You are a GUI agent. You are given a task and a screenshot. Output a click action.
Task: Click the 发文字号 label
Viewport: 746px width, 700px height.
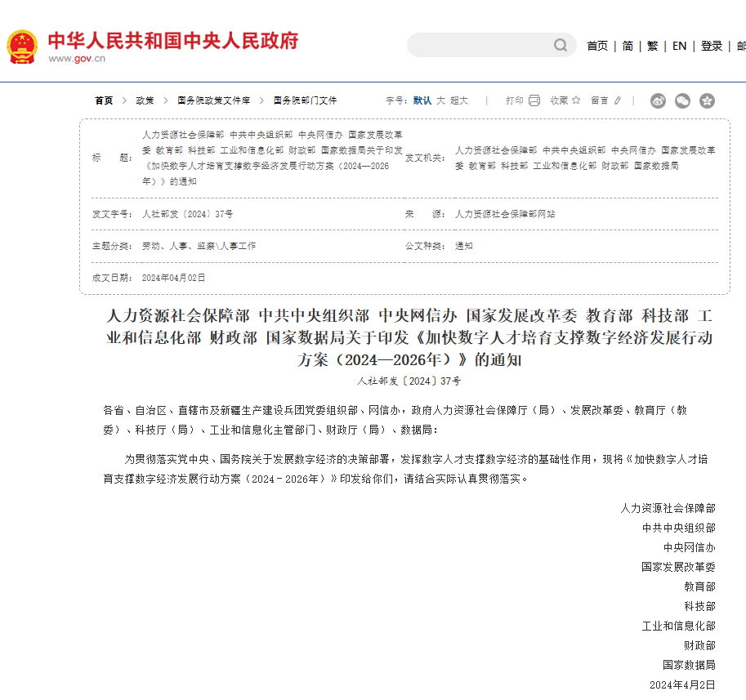pos(112,214)
